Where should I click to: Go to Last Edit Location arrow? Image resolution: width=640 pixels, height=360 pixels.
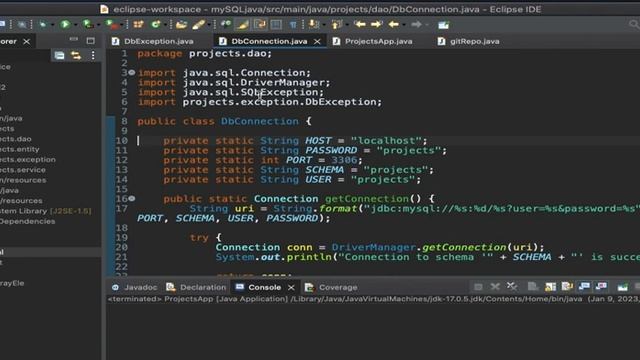tap(359, 24)
